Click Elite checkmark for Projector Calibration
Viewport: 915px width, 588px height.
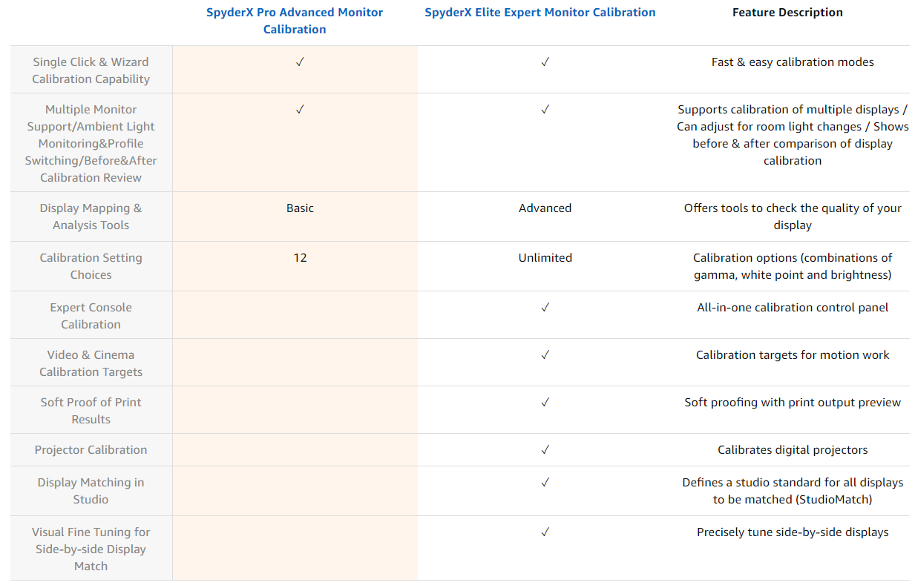tap(545, 450)
